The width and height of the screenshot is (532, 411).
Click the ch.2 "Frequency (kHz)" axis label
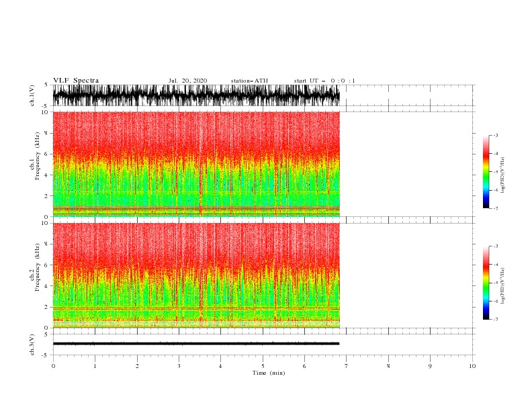pos(38,267)
